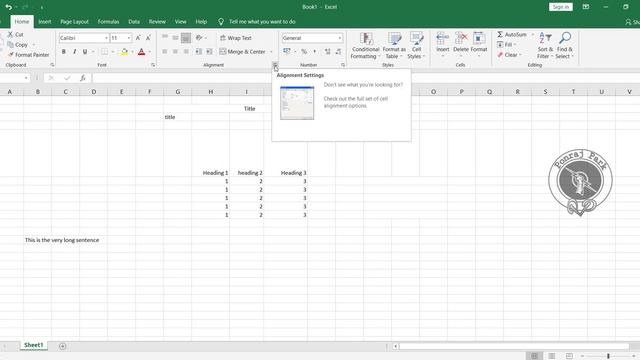Click Decrease Indent icon

pyautogui.click(x=199, y=52)
